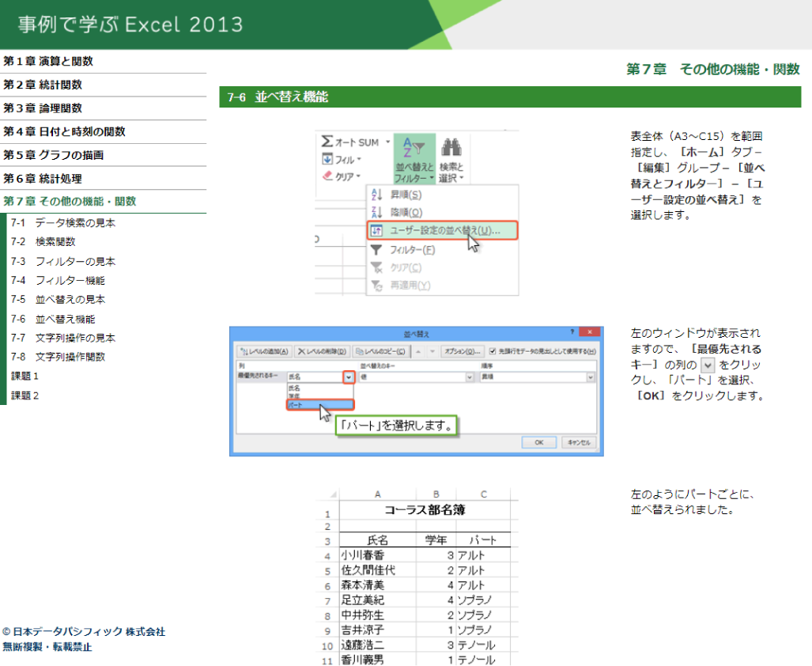Viewport: 812px width, 666px height.
Task: Go to section 7-4 フィルター機能
Action: pyautogui.click(x=58, y=281)
